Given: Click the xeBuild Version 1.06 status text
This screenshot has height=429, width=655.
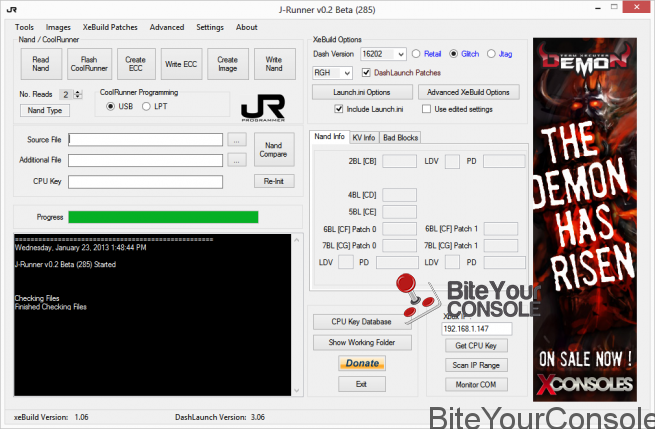Looking at the screenshot, I should coord(51,417).
